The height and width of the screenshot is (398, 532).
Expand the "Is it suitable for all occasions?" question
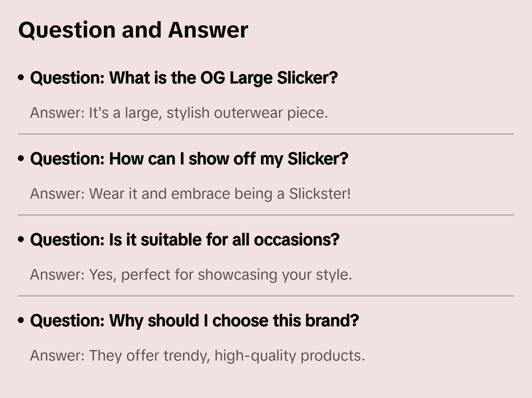click(185, 240)
